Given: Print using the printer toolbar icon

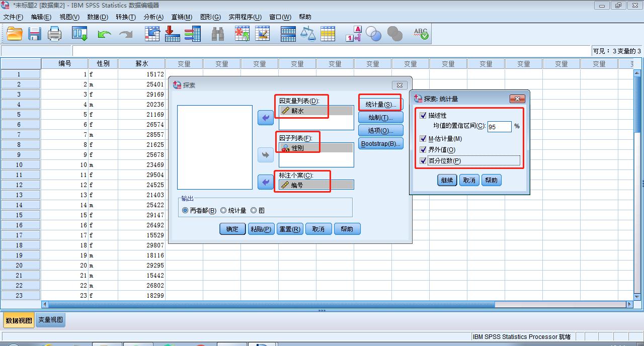Looking at the screenshot, I should (54, 34).
